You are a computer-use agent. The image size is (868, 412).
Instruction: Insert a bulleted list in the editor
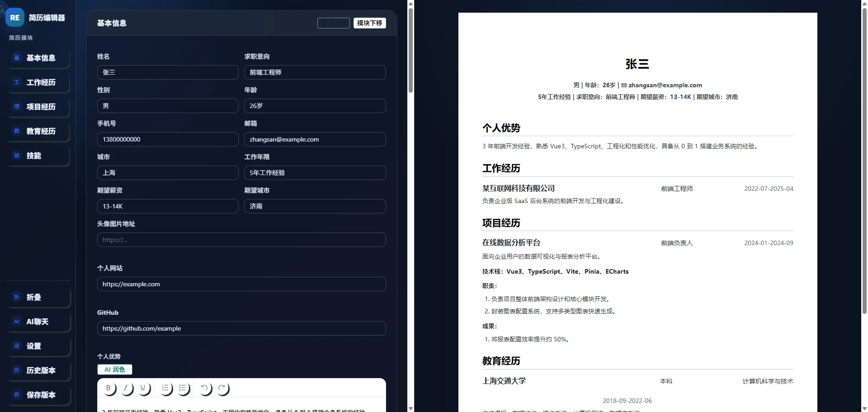point(183,388)
